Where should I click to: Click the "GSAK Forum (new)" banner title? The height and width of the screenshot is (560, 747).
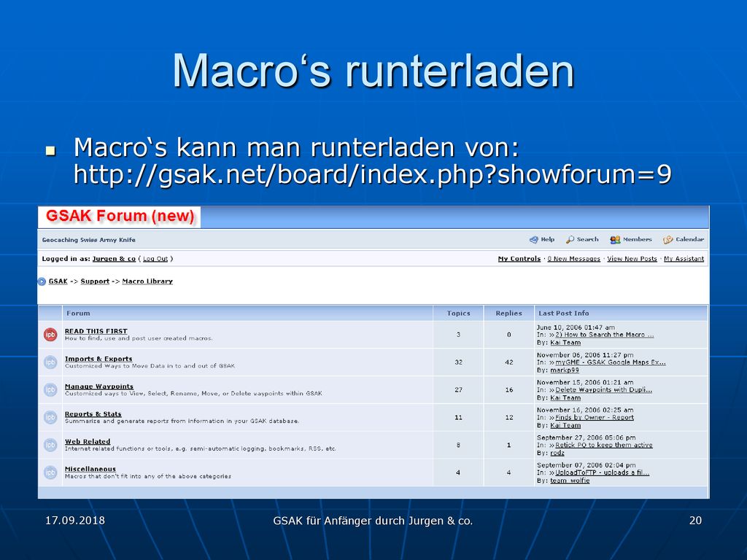point(120,216)
